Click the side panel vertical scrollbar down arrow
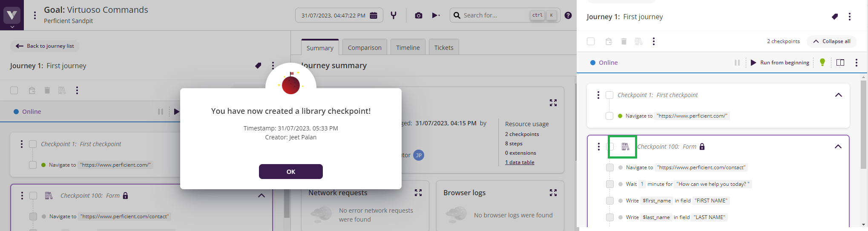Screen dimensions: 868x231 [864, 225]
